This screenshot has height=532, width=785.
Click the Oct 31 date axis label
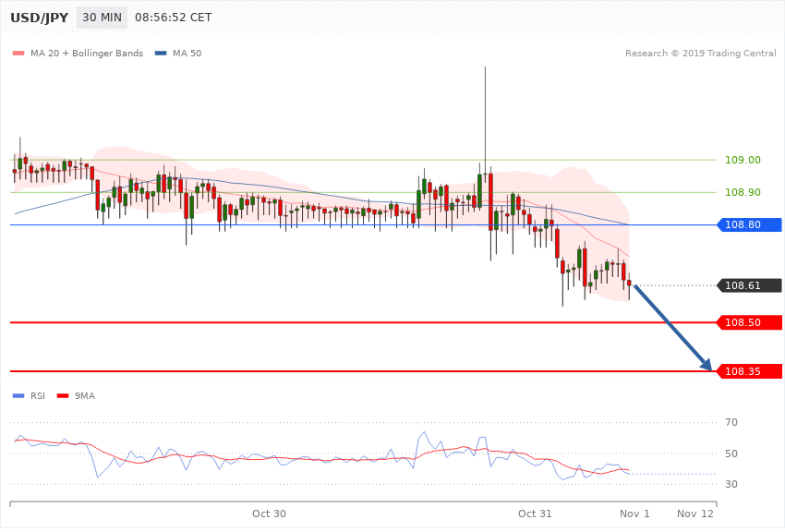coord(535,514)
